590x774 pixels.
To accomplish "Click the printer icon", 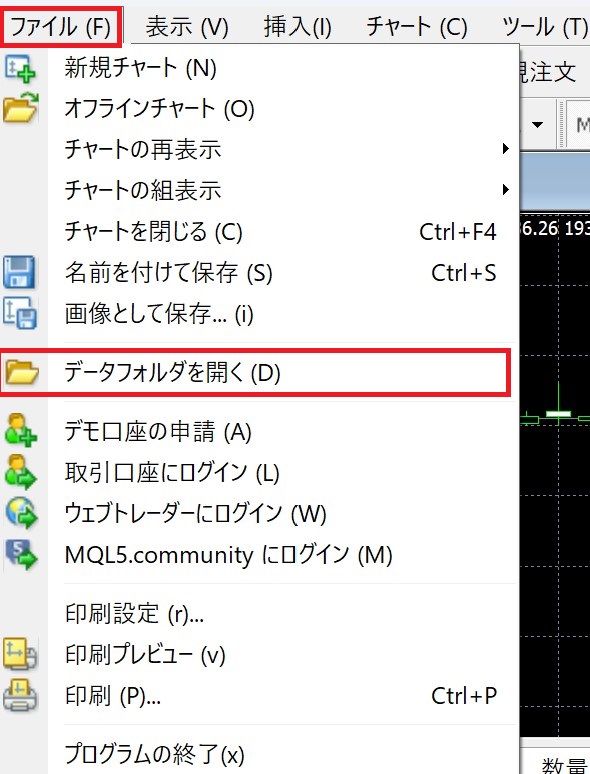I will (20, 695).
